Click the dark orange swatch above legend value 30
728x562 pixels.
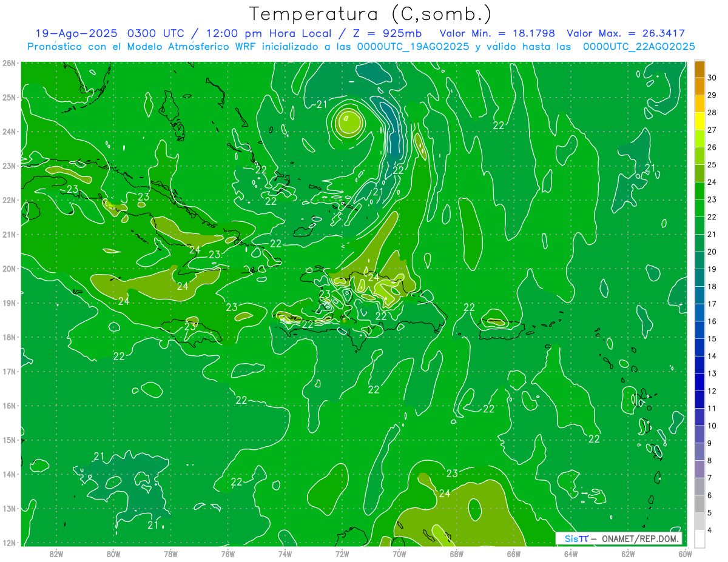699,69
